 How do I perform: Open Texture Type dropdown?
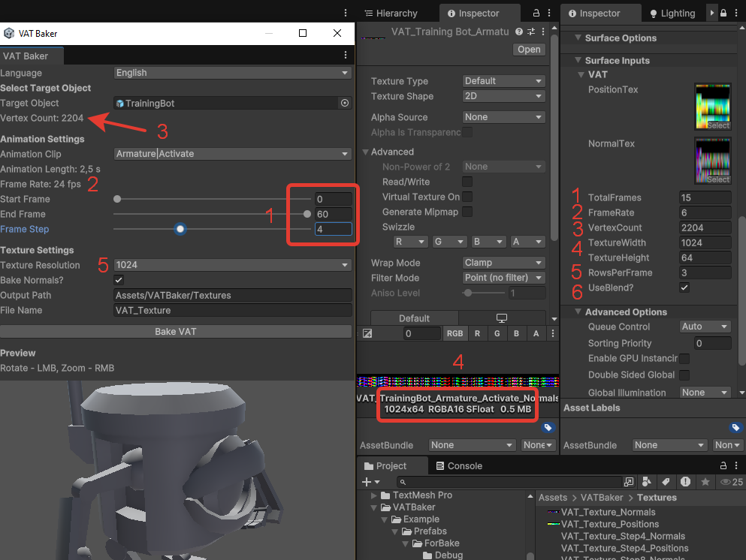click(504, 81)
